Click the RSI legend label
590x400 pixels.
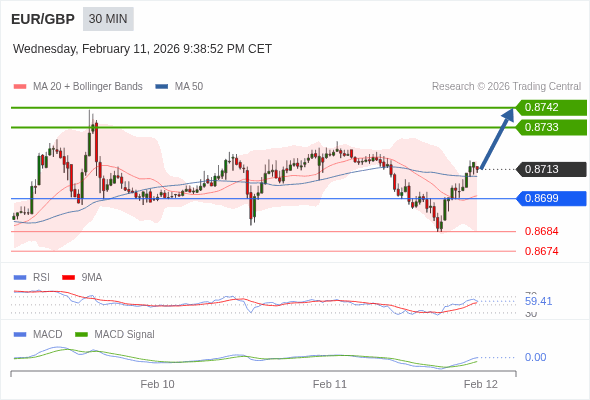point(41,278)
